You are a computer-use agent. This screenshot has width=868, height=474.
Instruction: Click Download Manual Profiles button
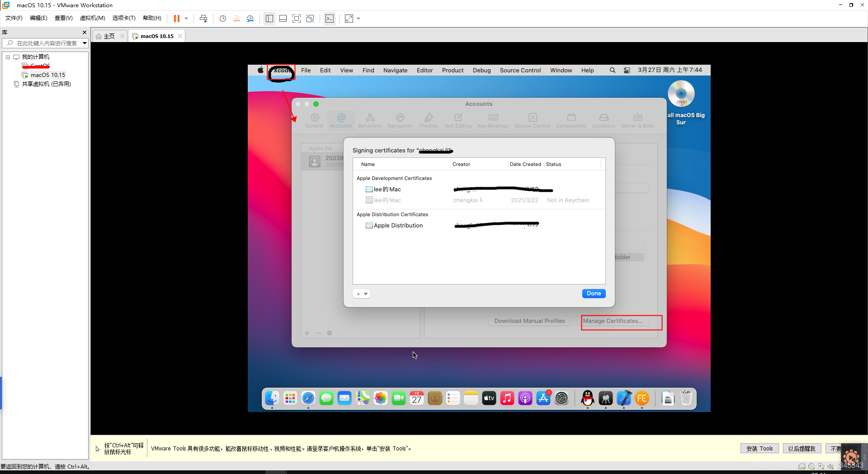[529, 321]
